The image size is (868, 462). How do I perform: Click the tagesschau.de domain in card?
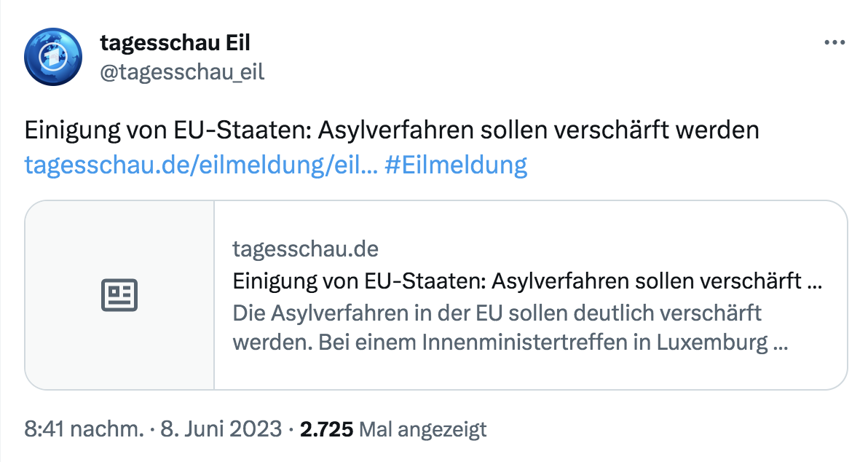pyautogui.click(x=306, y=249)
